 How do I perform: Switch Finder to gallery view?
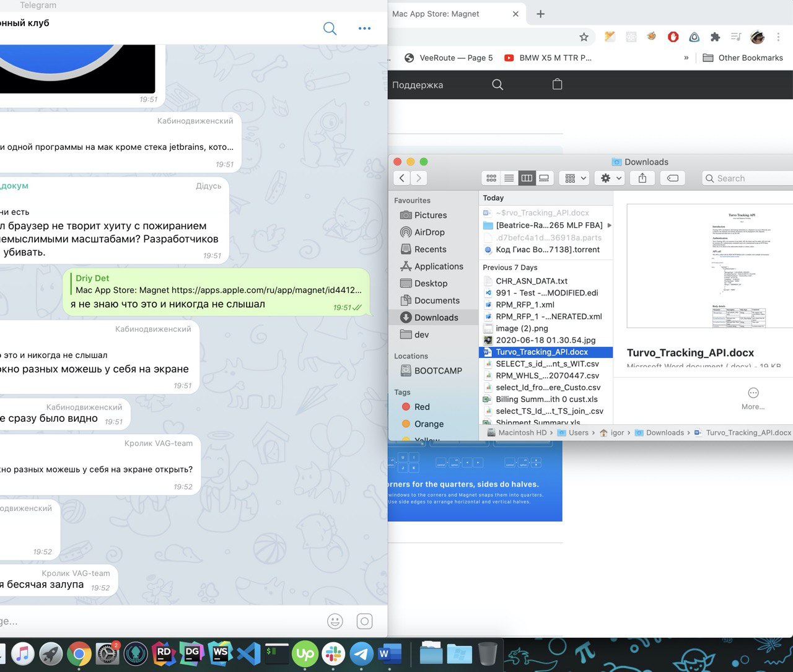544,178
